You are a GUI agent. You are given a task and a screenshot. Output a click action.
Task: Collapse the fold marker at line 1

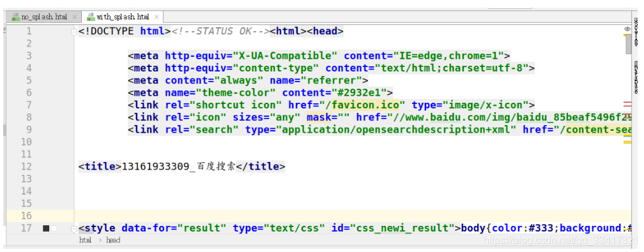pyautogui.click(x=74, y=32)
